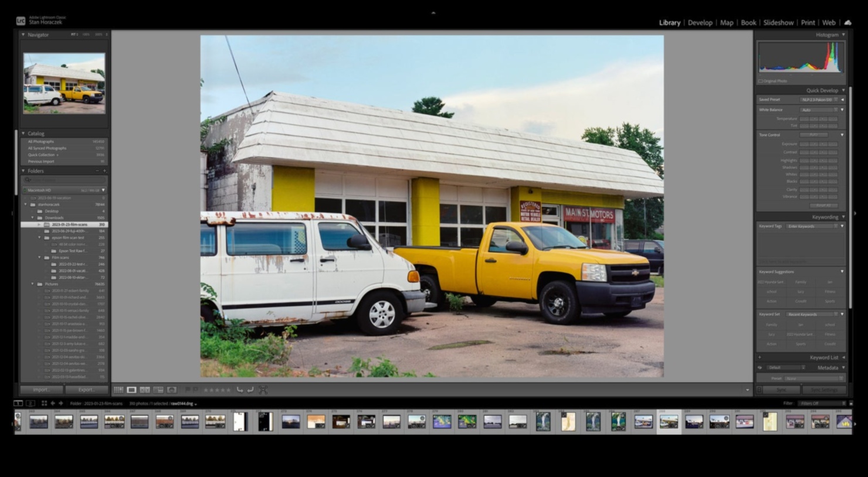The image size is (868, 477).
Task: Open Compare view
Action: [x=145, y=390]
